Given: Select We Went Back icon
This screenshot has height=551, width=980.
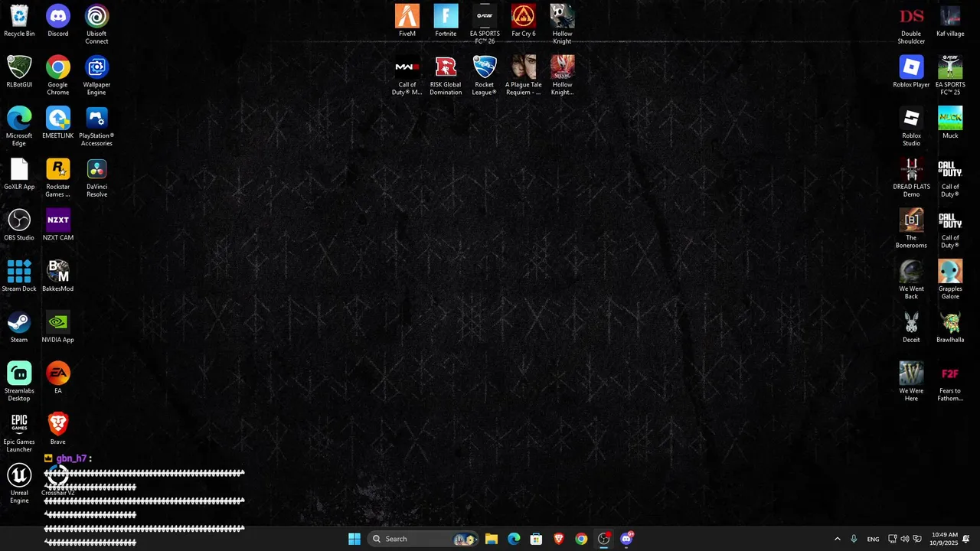Looking at the screenshot, I should [x=911, y=280].
